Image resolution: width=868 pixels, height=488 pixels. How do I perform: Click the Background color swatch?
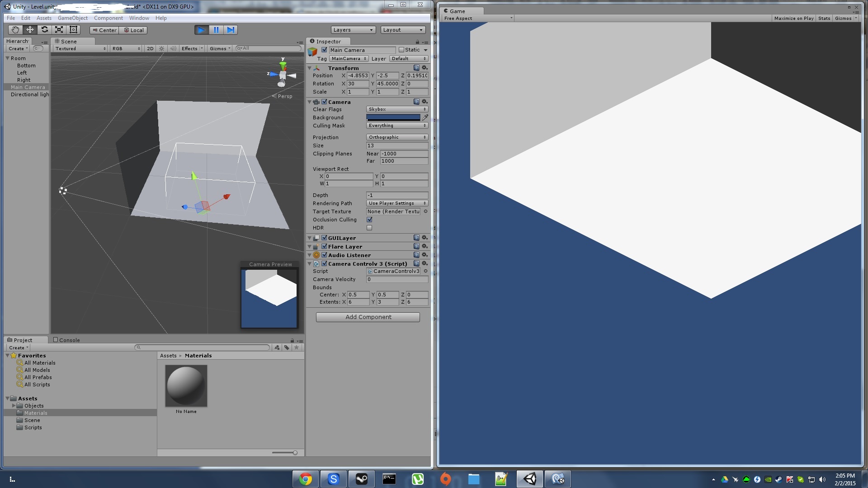pyautogui.click(x=393, y=117)
